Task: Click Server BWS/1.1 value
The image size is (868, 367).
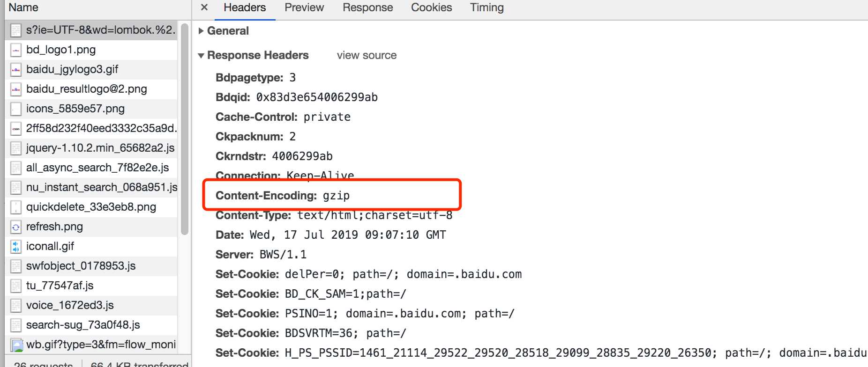Action: pos(283,255)
